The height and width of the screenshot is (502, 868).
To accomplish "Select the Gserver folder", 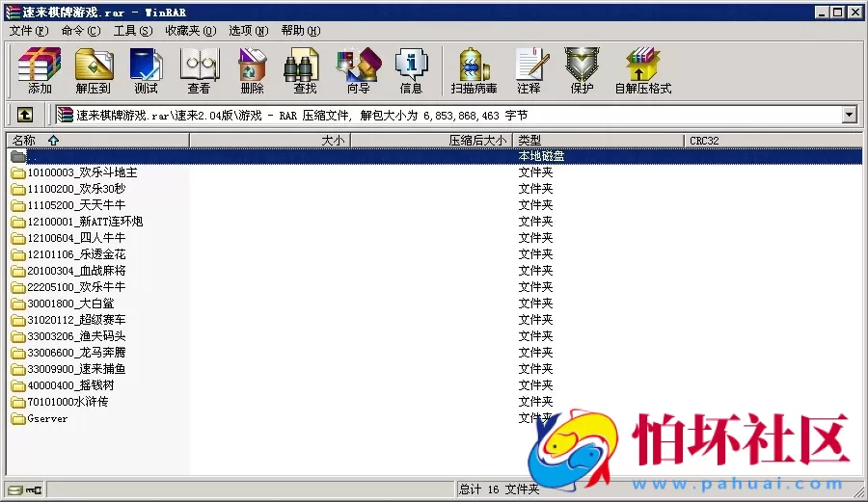I will coord(47,418).
